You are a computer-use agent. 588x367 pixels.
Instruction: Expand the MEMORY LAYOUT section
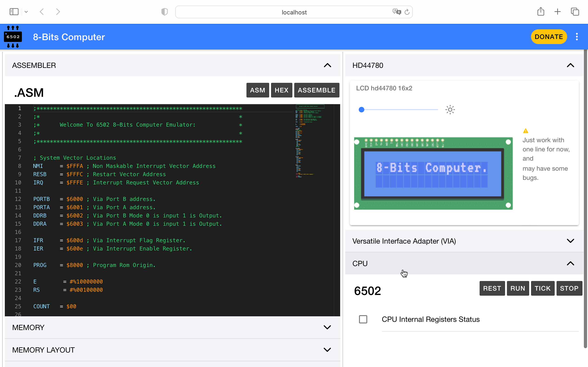click(327, 350)
